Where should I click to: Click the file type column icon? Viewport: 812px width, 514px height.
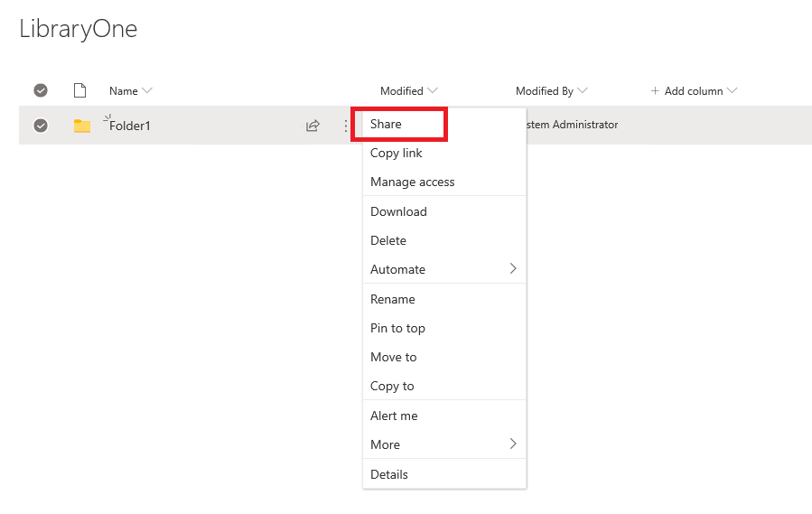click(79, 90)
